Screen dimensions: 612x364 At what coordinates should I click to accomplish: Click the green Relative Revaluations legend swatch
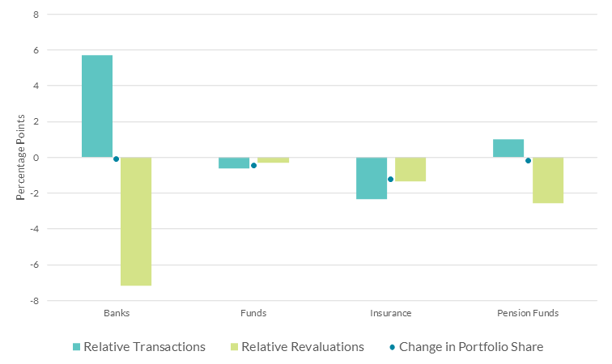[x=234, y=347]
